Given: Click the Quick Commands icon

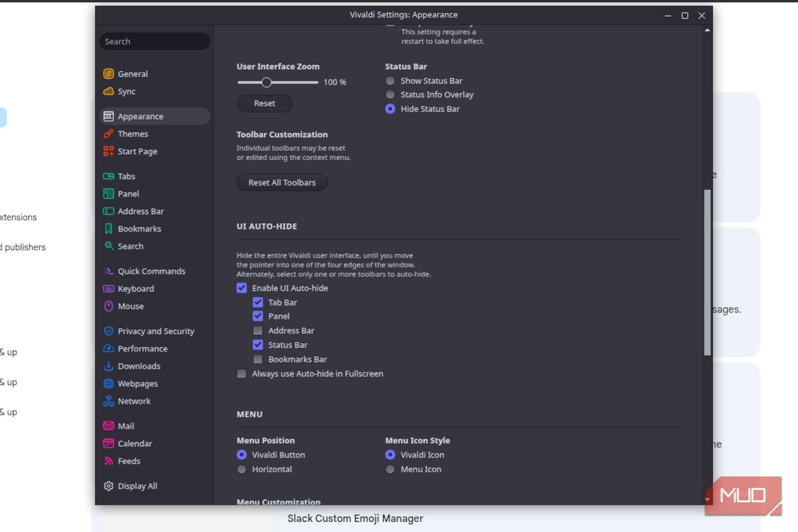Looking at the screenshot, I should (x=108, y=271).
